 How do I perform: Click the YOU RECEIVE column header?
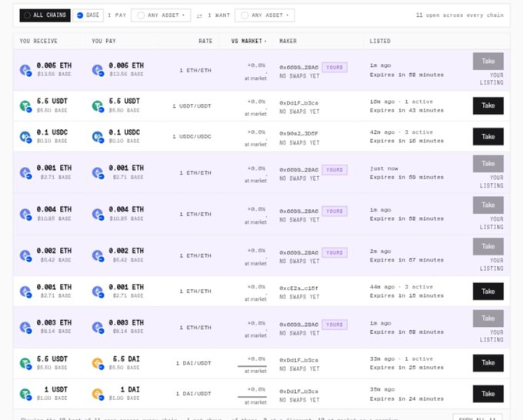[x=38, y=41]
